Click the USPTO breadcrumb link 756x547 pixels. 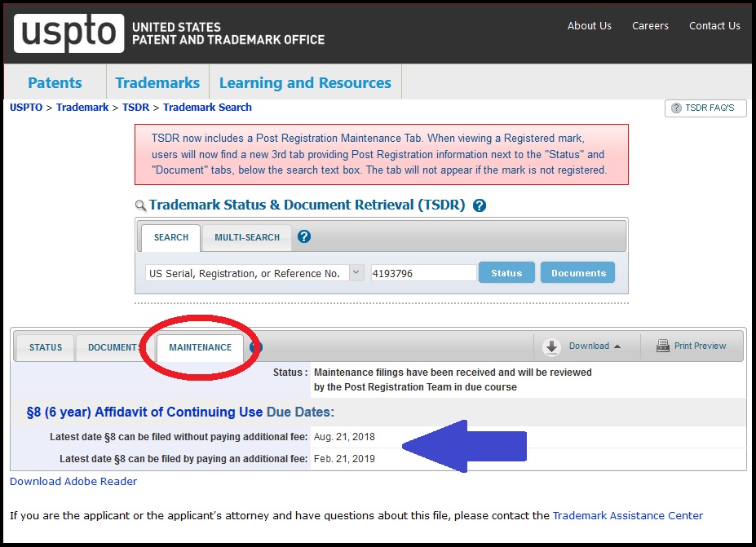click(x=26, y=108)
